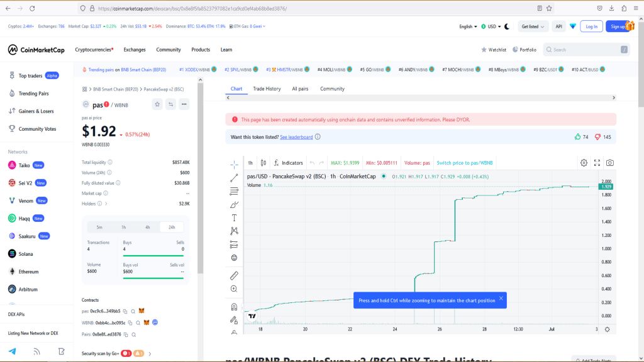Take a chart snapshot with camera icon

(609, 163)
